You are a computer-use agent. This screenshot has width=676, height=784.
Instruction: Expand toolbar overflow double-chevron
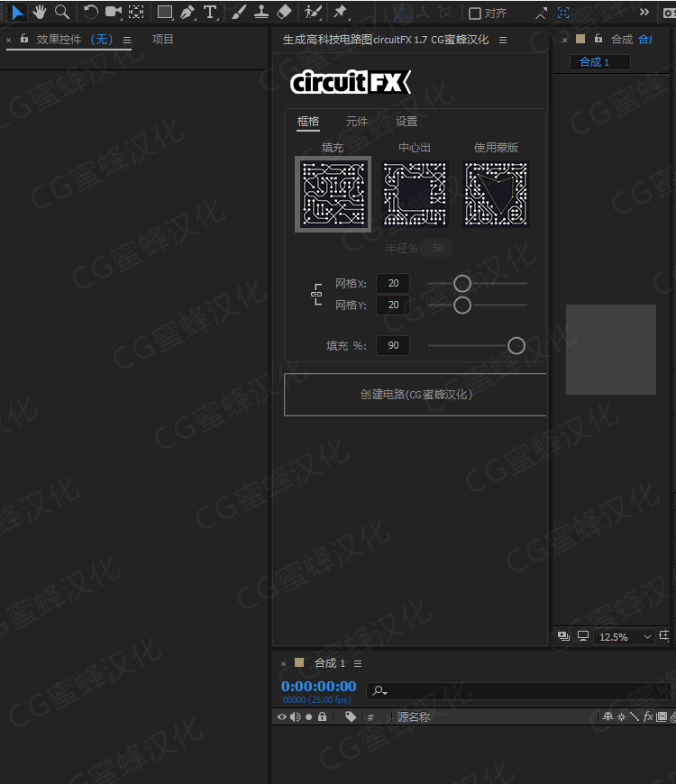tap(644, 12)
